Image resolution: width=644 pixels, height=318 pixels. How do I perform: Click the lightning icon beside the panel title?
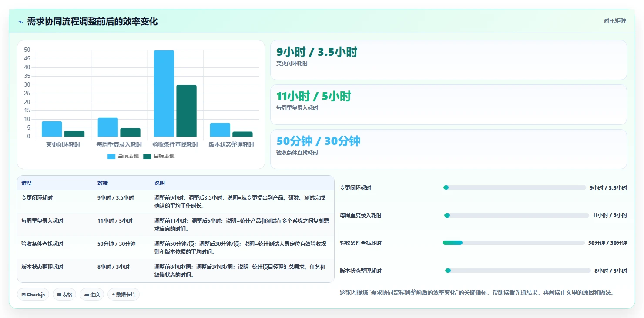pyautogui.click(x=20, y=22)
